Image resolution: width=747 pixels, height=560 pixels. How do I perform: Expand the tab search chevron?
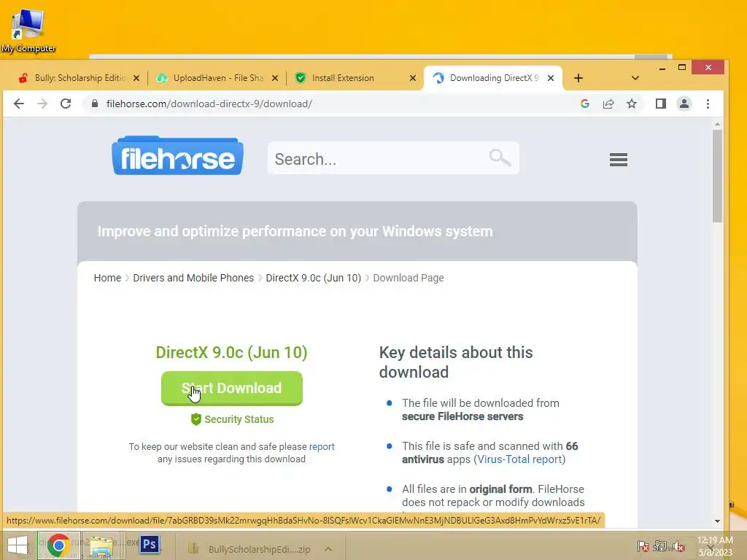[635, 78]
